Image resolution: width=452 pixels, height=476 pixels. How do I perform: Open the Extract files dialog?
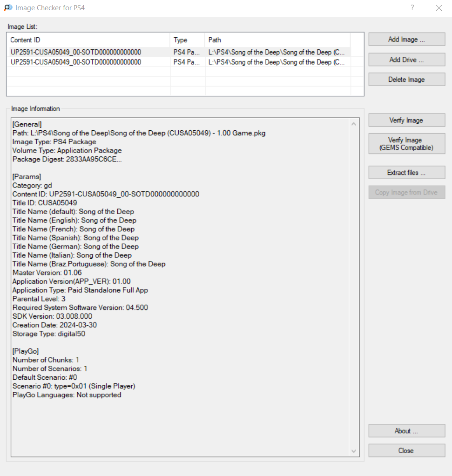click(x=407, y=173)
